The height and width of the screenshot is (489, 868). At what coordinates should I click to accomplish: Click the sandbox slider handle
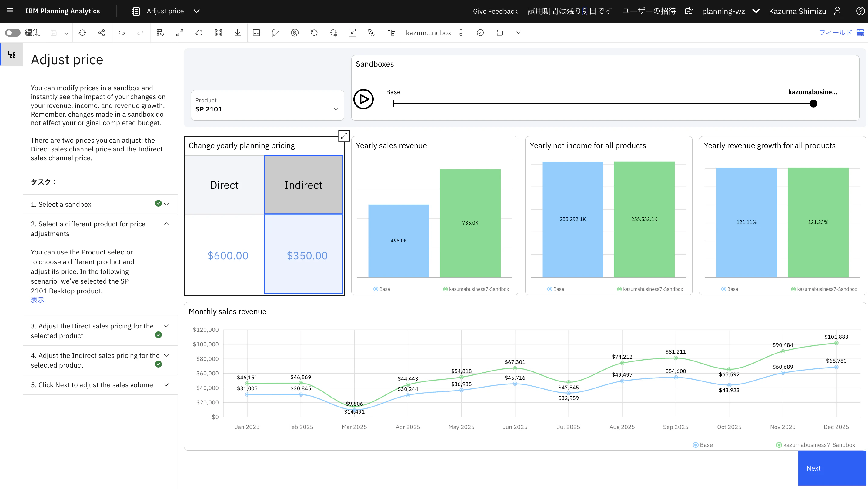tap(813, 104)
